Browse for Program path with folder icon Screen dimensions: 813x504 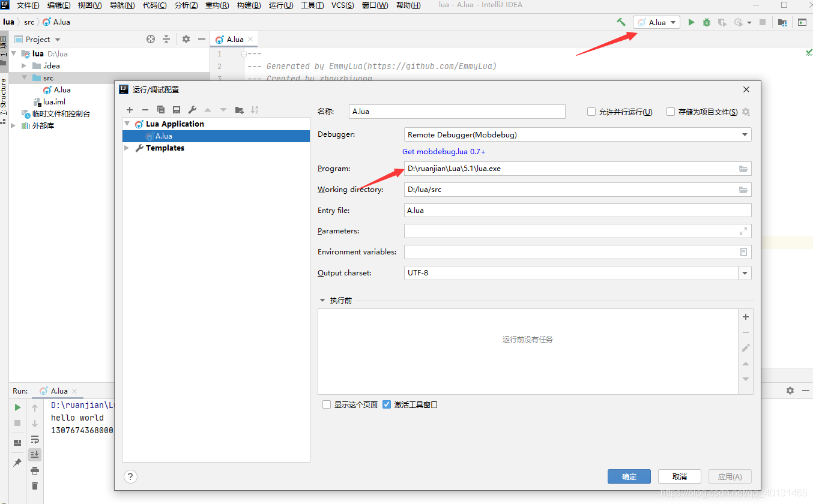pos(743,169)
